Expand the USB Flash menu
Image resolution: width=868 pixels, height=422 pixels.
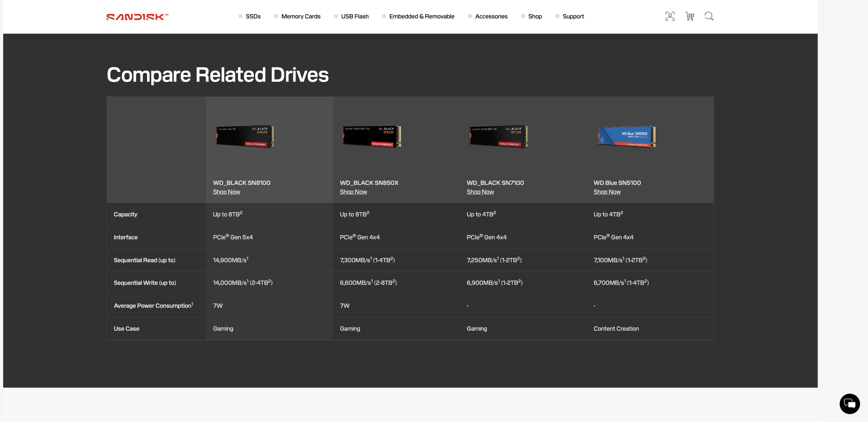coord(354,16)
